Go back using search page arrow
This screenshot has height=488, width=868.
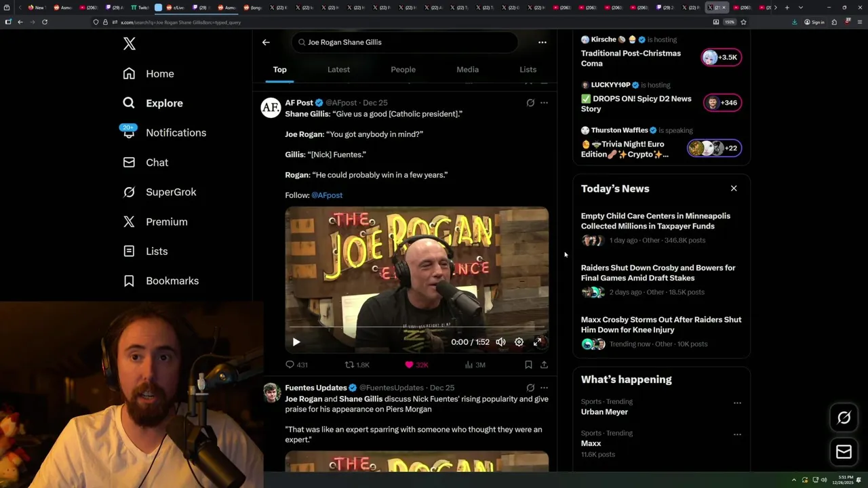click(x=266, y=42)
